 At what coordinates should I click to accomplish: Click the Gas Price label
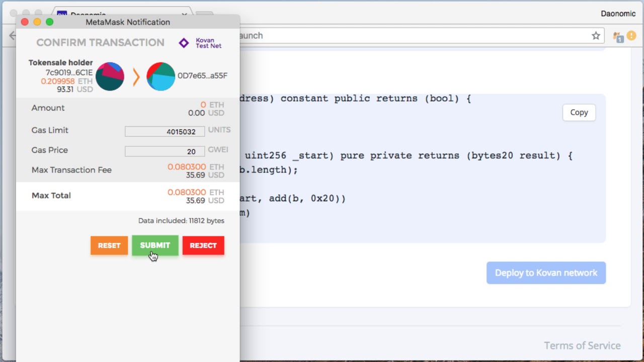49,150
